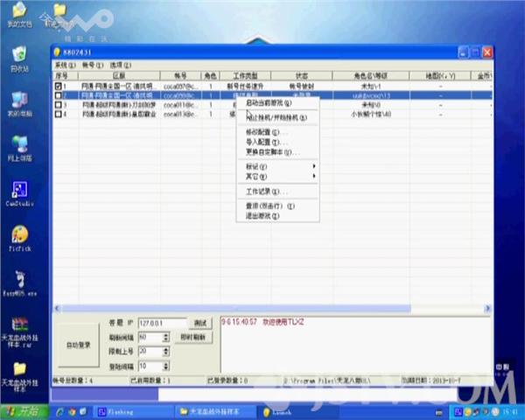
Task: Uncheck the checkbox in row 1
Action: coord(59,87)
